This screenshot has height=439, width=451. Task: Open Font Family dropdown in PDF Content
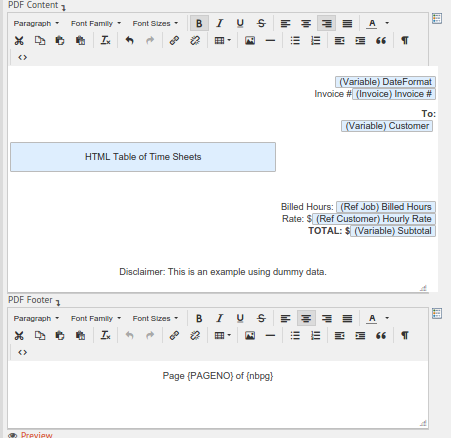(x=96, y=23)
